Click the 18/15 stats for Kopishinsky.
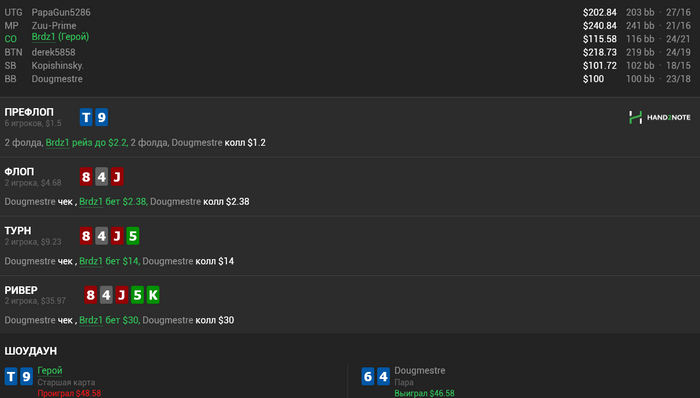The height and width of the screenshot is (398, 700). [678, 66]
